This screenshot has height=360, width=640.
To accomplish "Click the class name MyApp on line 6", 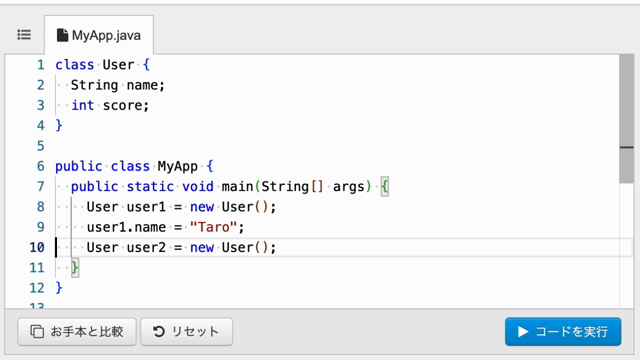I will (x=178, y=166).
